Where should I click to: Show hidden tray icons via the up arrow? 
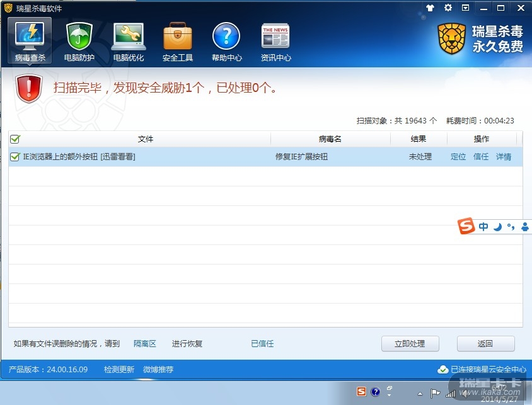pos(420,394)
